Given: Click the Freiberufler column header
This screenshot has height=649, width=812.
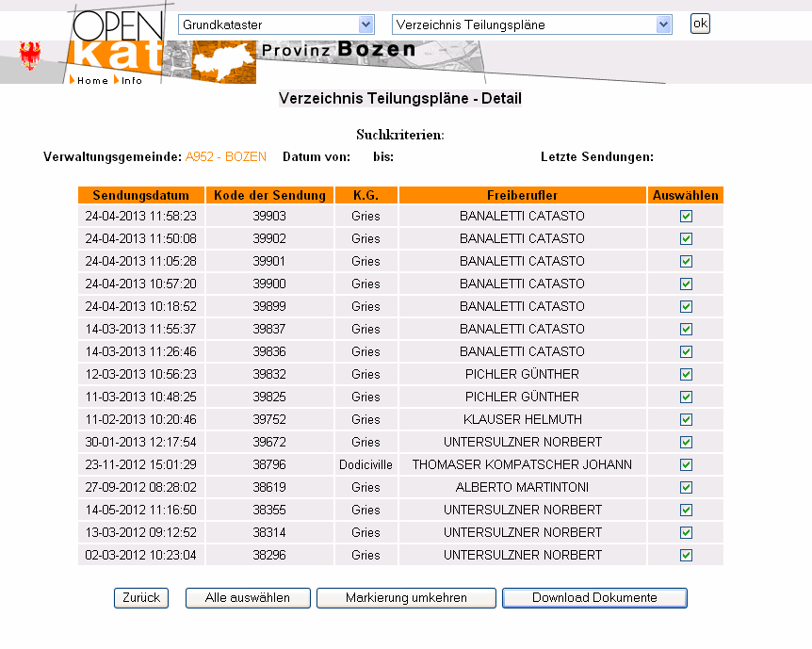Looking at the screenshot, I should [x=522, y=195].
